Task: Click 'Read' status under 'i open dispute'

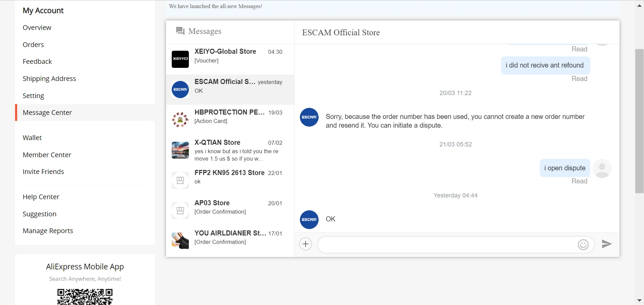Action: coord(579,181)
